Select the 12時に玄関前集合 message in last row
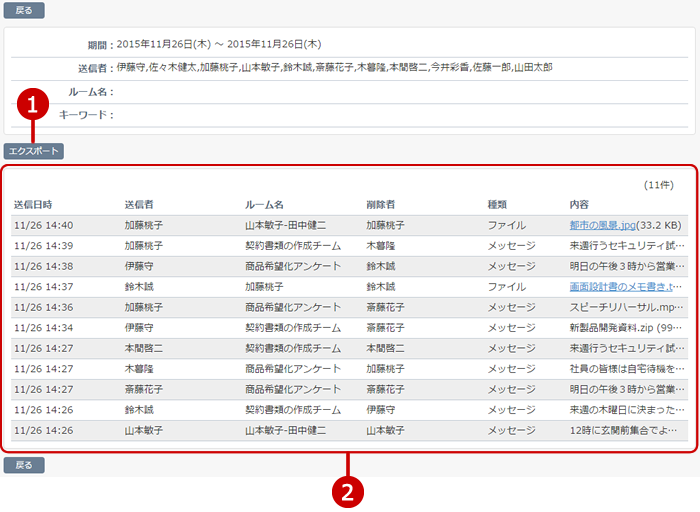 coord(627,431)
